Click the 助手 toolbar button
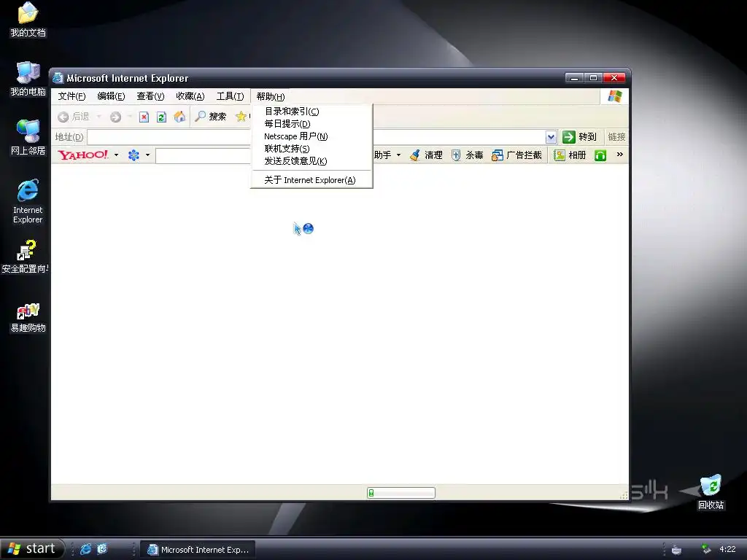Viewport: 747px width, 560px height. [382, 155]
